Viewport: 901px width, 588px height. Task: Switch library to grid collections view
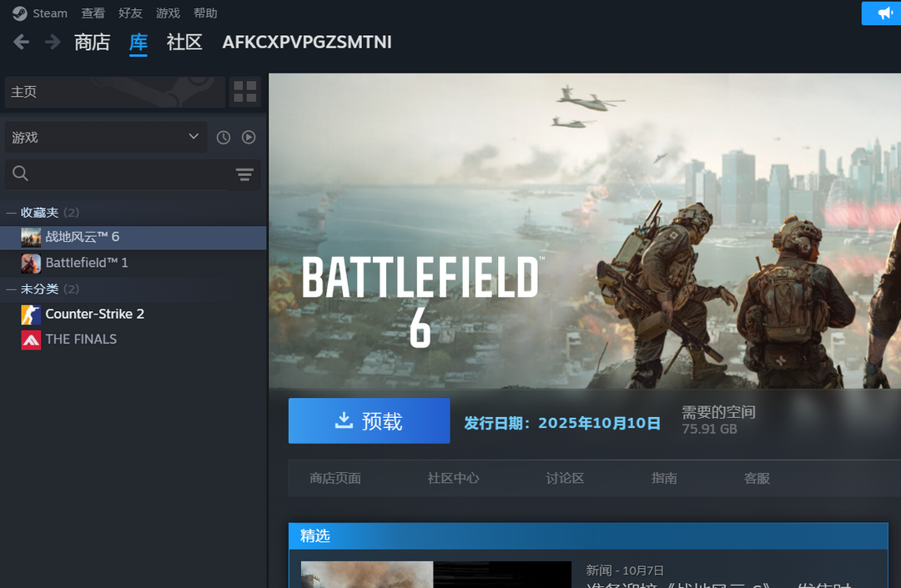tap(245, 92)
